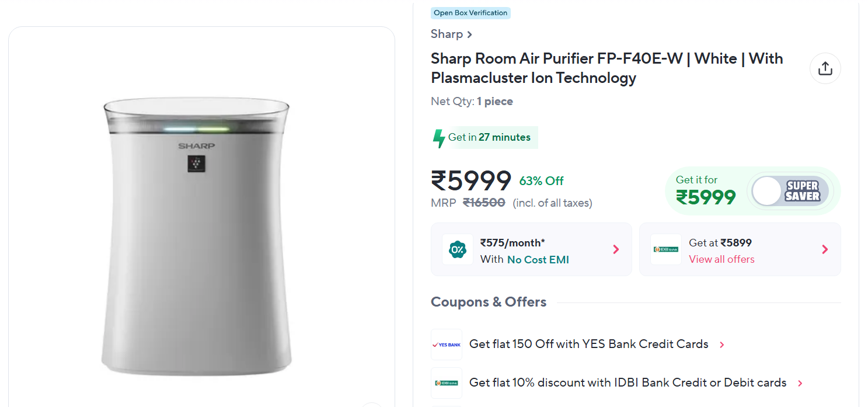Click the YES Bank logo icon
868x407 pixels.
(x=447, y=345)
